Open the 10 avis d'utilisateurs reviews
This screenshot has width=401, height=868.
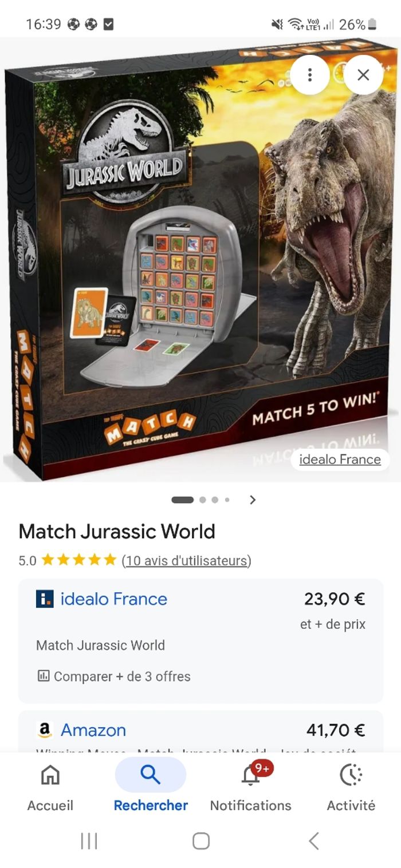pos(187,561)
